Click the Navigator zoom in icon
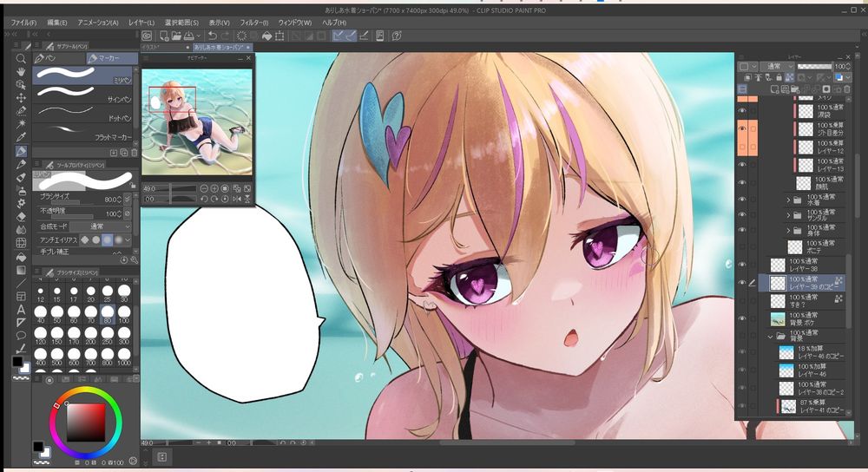The width and height of the screenshot is (868, 472). [x=214, y=188]
